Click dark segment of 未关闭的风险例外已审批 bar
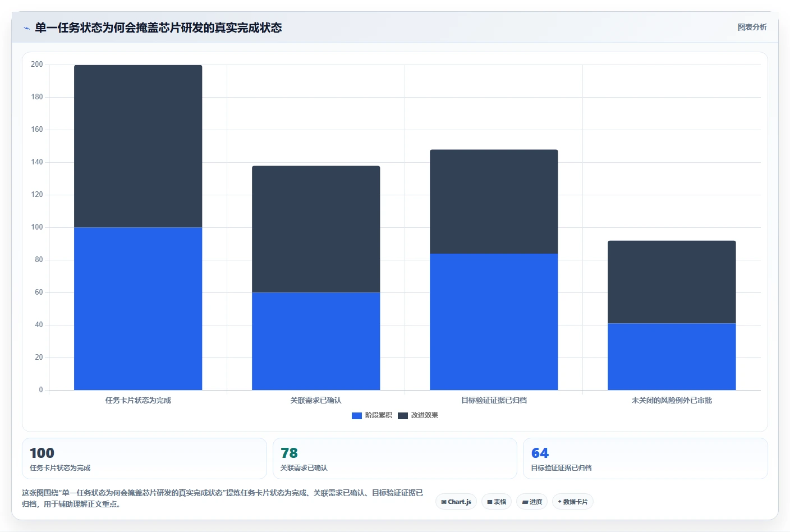Viewport: 790px width, 532px height. point(672,282)
